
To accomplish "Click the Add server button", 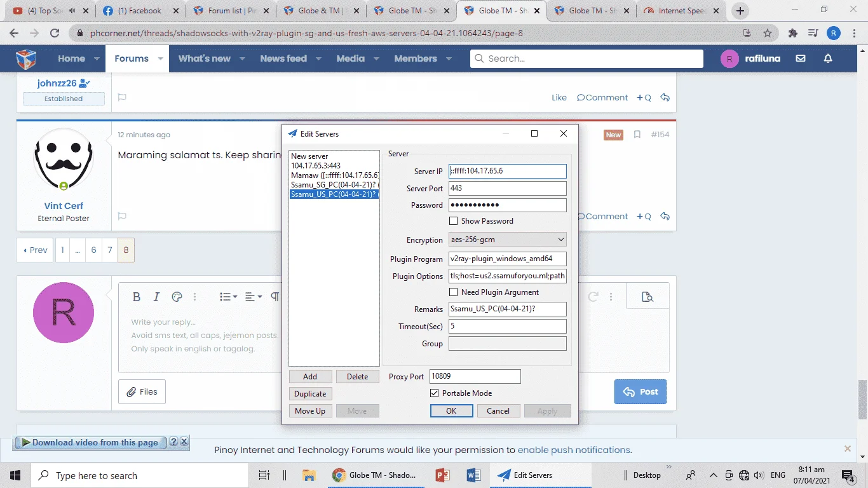I will pos(310,377).
